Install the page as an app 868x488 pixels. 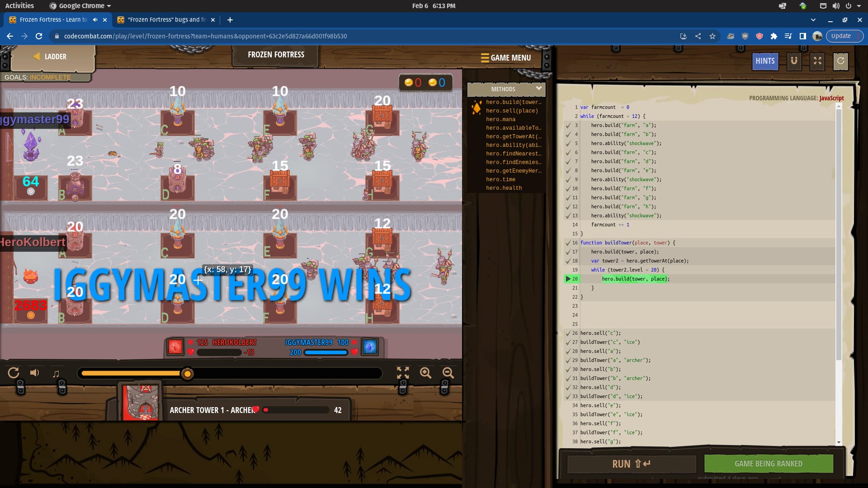tap(683, 36)
